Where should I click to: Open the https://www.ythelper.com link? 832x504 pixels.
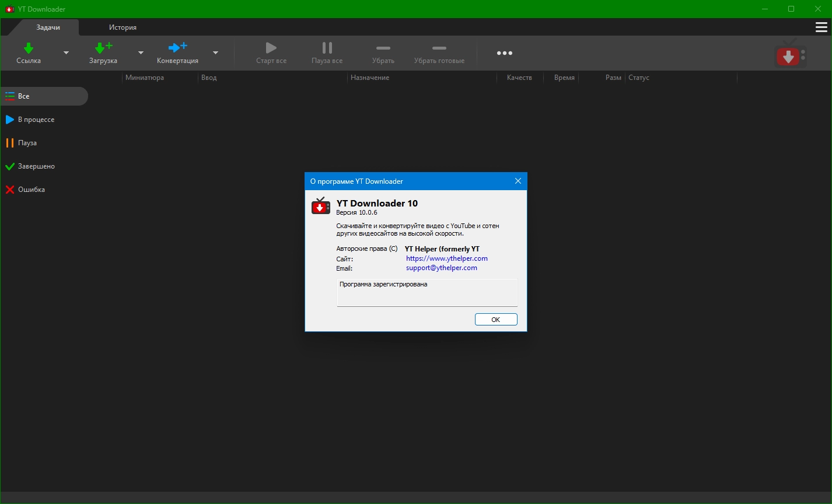tap(446, 258)
